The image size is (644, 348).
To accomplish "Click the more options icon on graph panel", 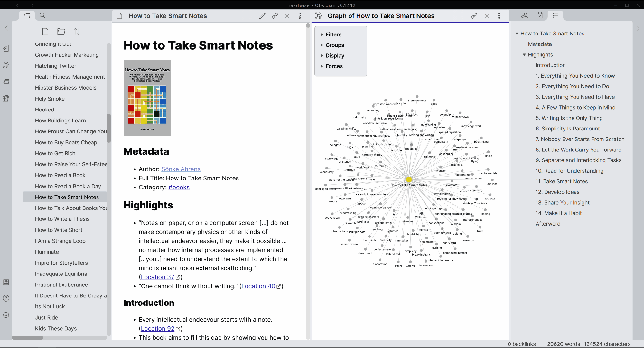I will [499, 15].
